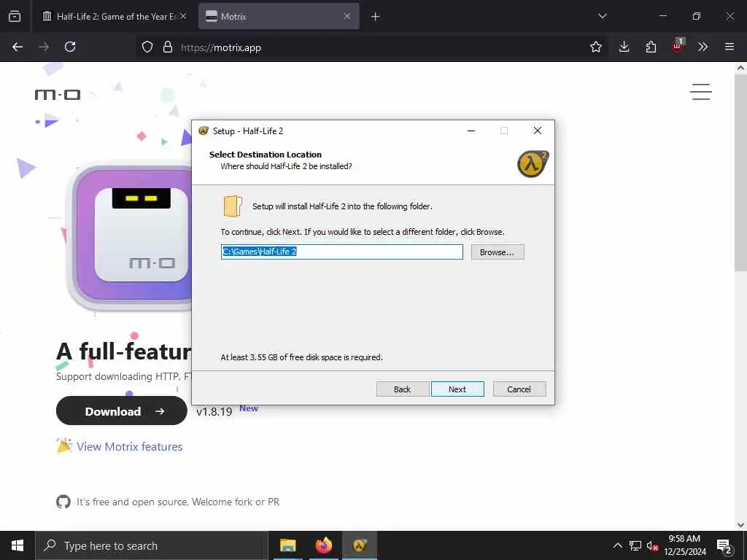Click Next to continue installation

coord(457,389)
